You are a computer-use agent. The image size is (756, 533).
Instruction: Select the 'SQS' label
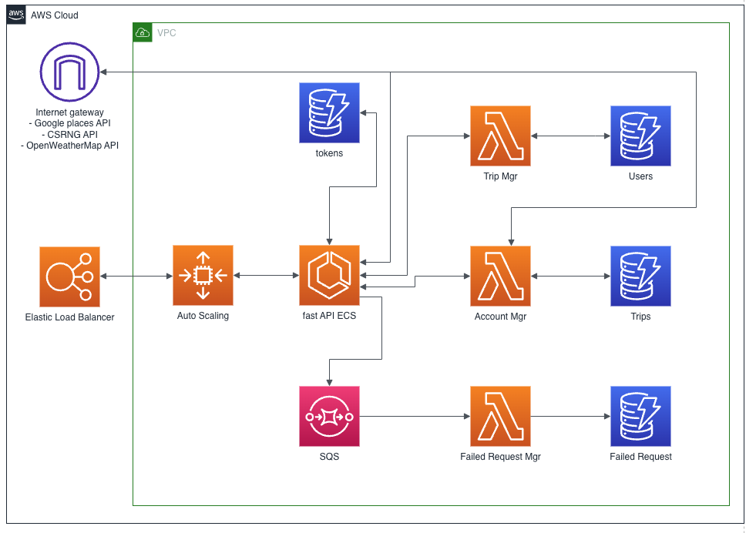click(x=329, y=457)
